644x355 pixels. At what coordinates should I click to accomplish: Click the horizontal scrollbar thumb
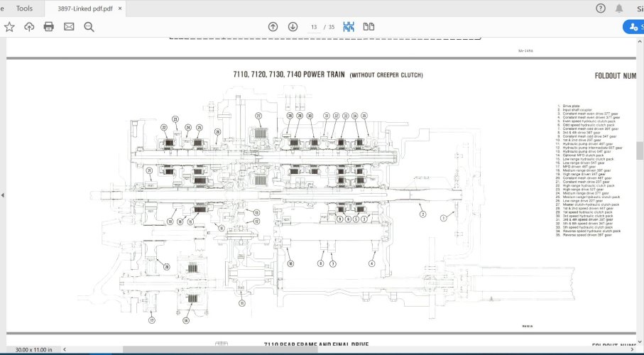tap(220, 349)
